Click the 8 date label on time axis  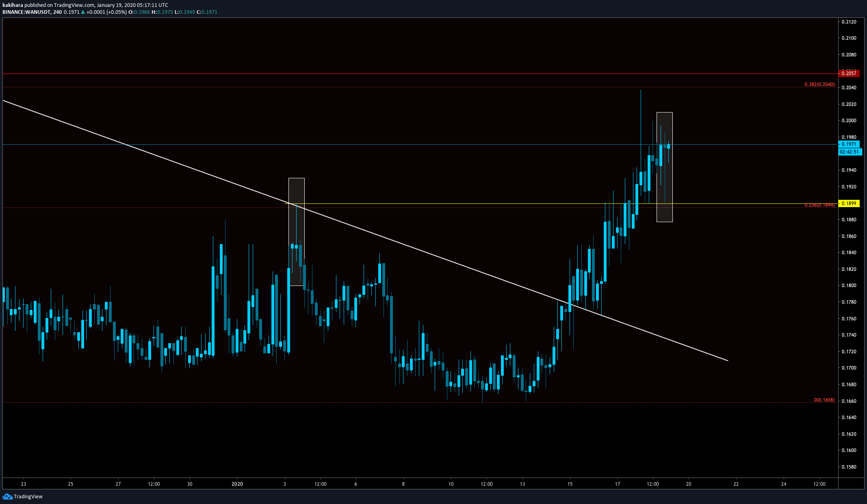403,484
